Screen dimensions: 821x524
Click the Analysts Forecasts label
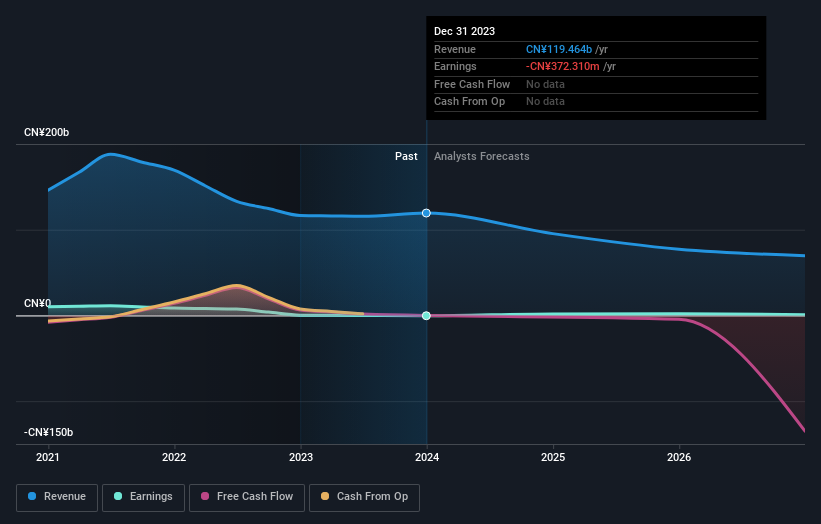[482, 157]
